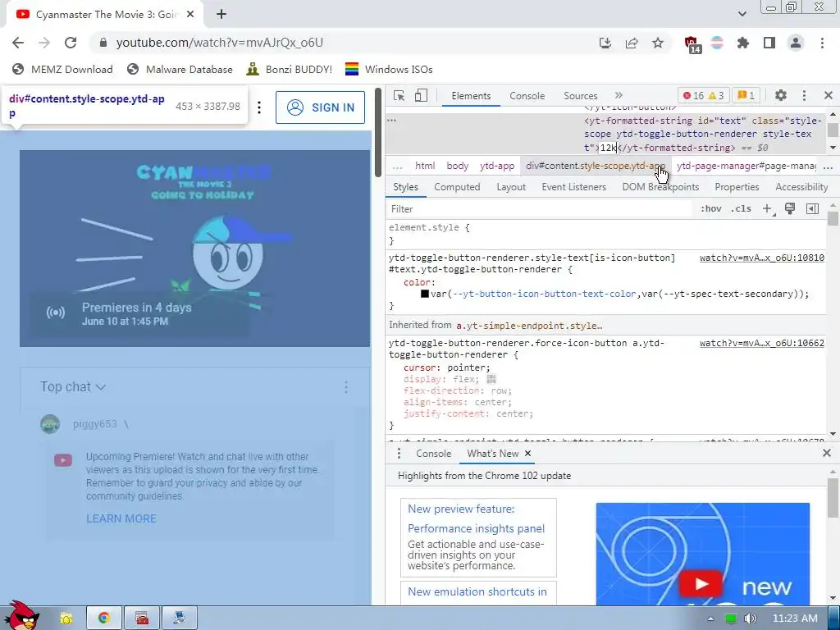
Task: Select the Styles tab
Action: point(405,187)
